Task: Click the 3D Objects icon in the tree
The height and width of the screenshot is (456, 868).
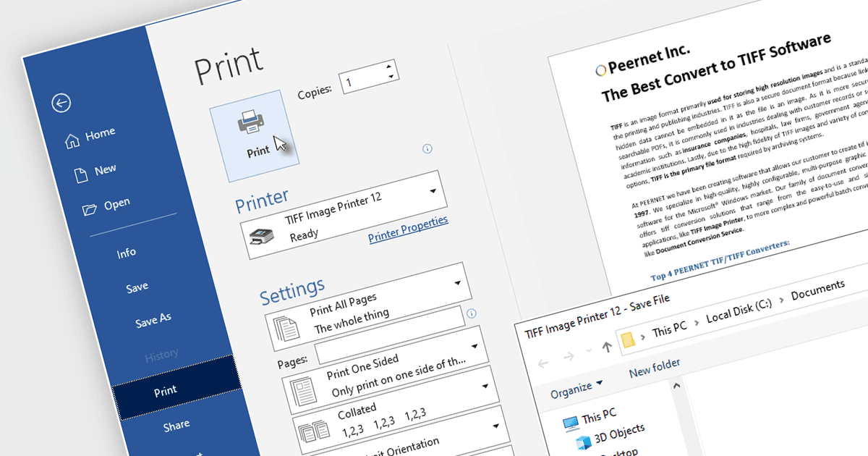Action: 583,442
